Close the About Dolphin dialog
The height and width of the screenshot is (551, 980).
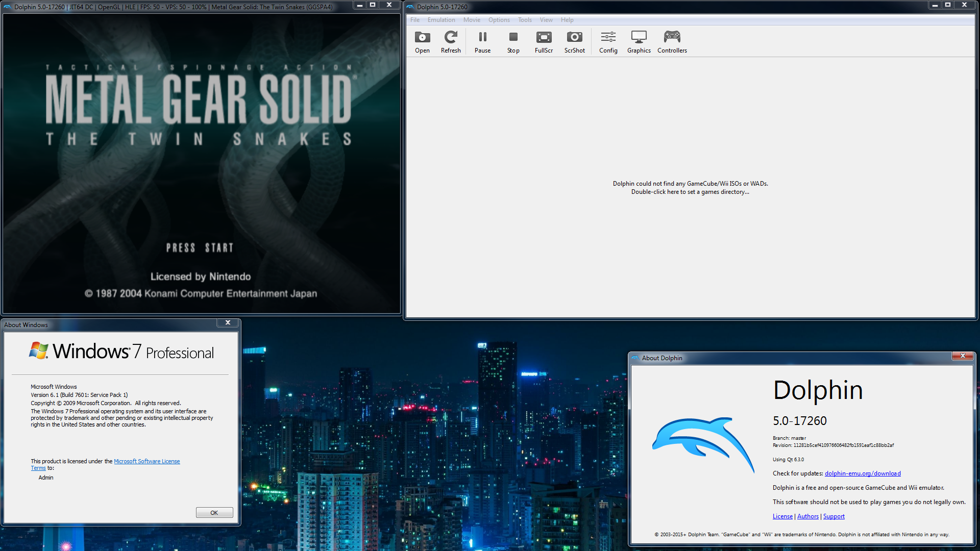[x=963, y=356]
